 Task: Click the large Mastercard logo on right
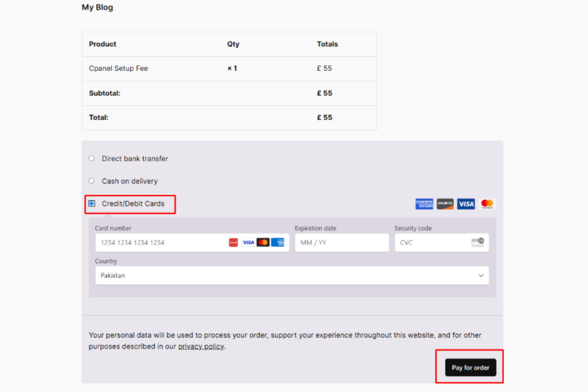[x=487, y=204]
